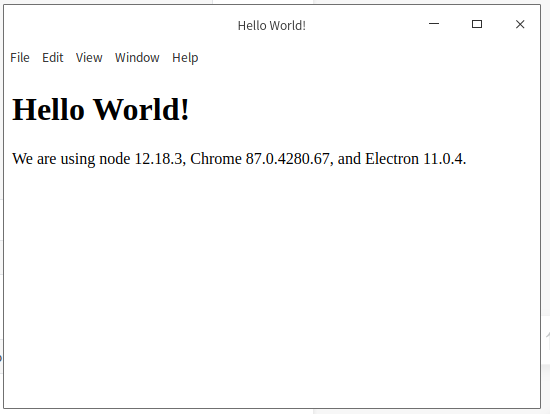Open the Edit menu

[53, 58]
